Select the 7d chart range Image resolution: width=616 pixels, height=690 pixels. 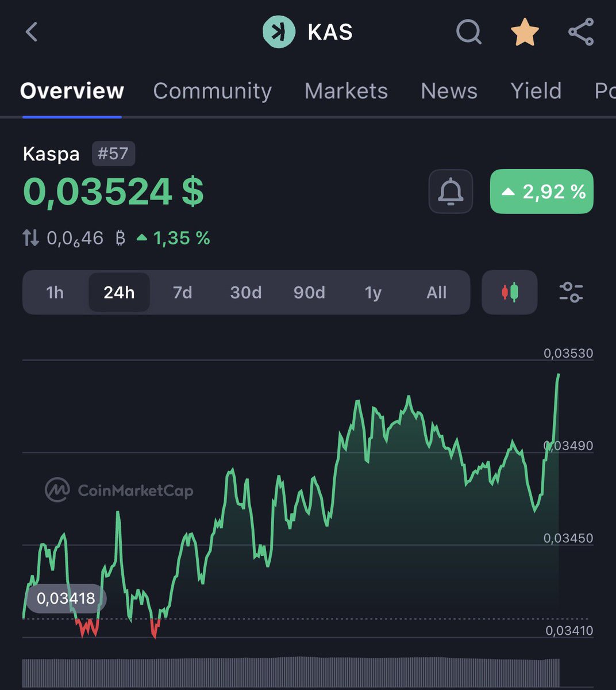[183, 293]
